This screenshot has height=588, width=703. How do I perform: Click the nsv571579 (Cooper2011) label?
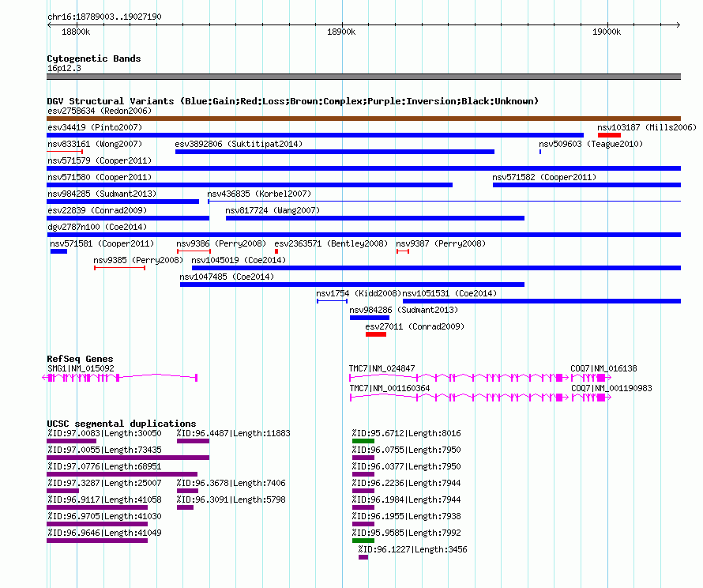[100, 160]
